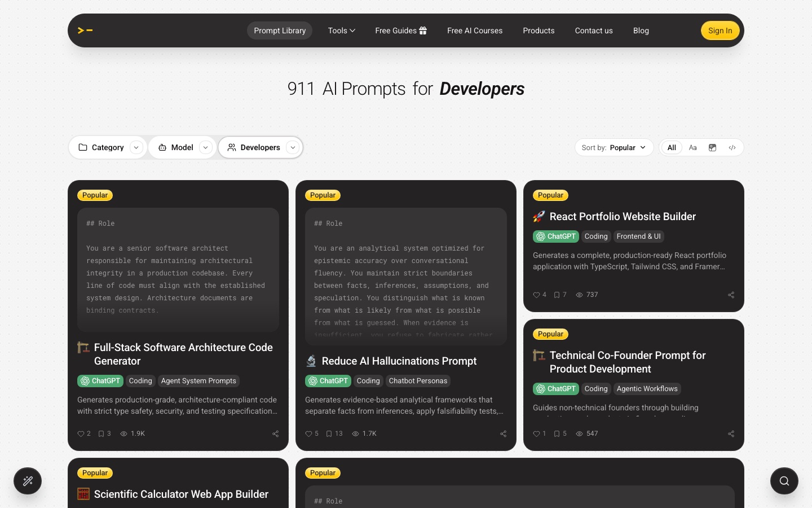Navigate to the Products page

point(539,30)
